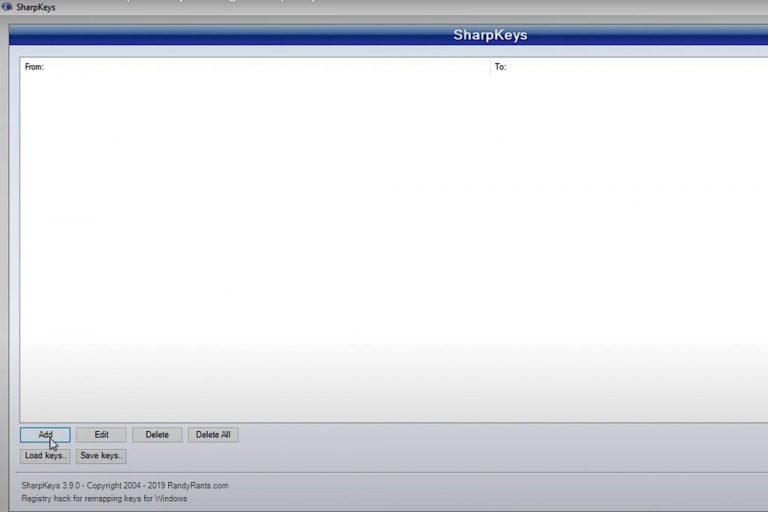
Task: Click the Add button
Action: click(45, 435)
